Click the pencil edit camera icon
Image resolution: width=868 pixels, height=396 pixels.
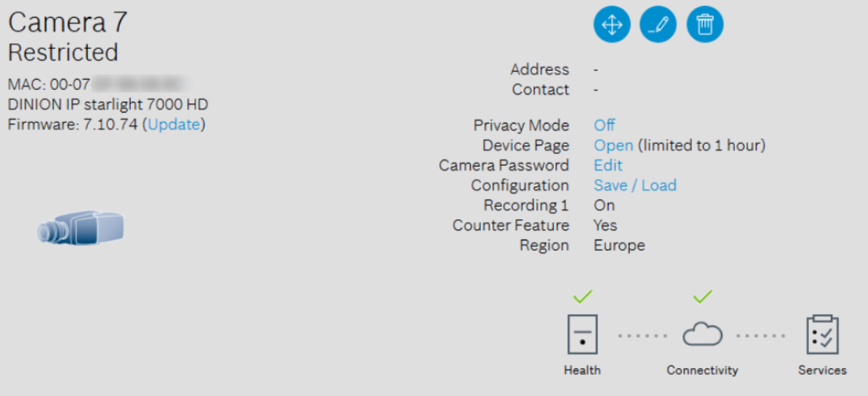[x=658, y=24]
